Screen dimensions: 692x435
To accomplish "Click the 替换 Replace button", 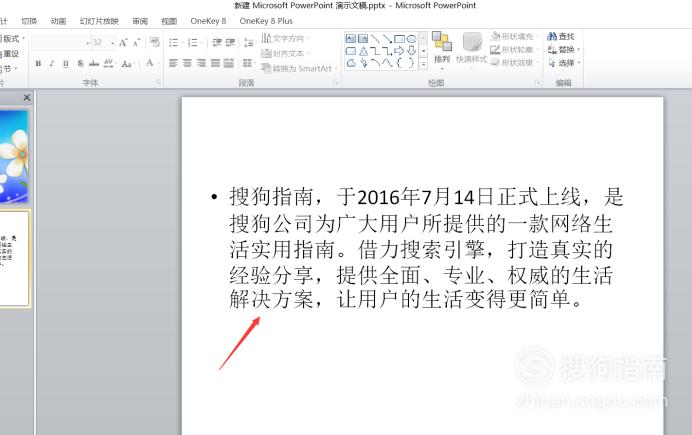I will (x=563, y=49).
